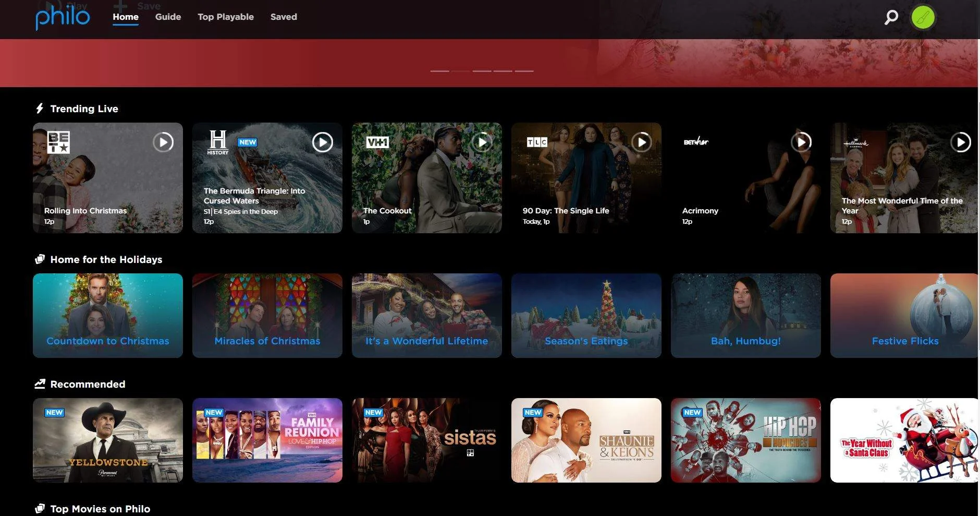Select the fourth hero carousel indicator
This screenshot has height=516, width=980.
[503, 70]
